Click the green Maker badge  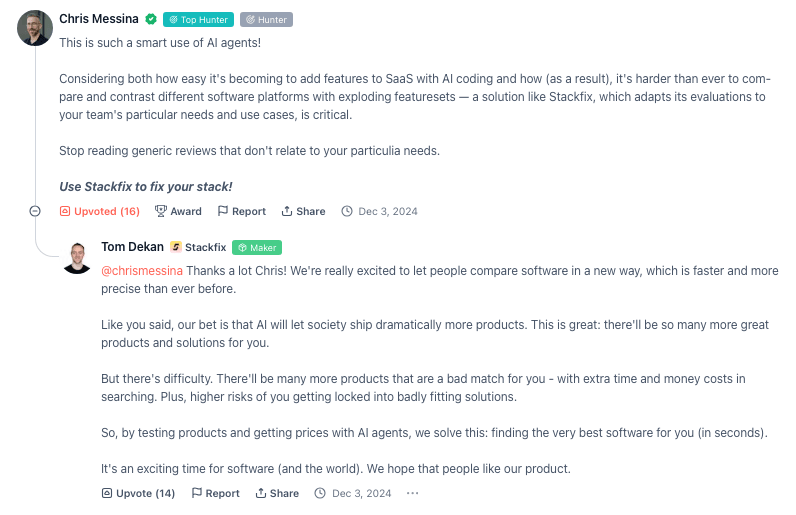(257, 247)
